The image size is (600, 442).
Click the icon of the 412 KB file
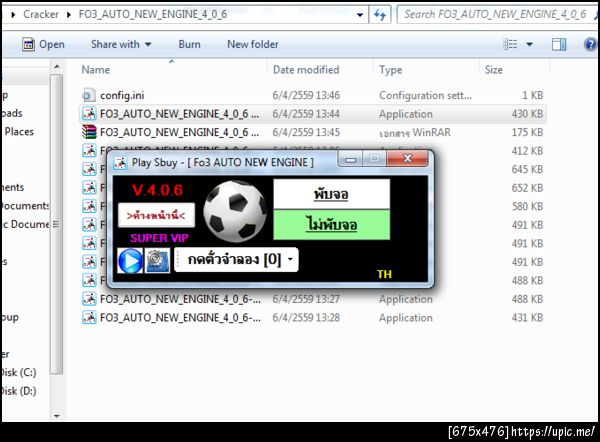tap(89, 151)
